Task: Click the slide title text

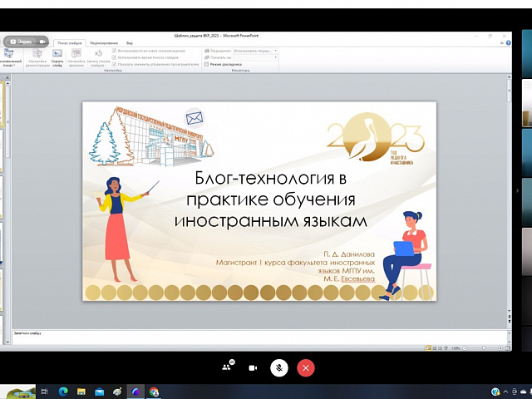Action: tap(271, 199)
